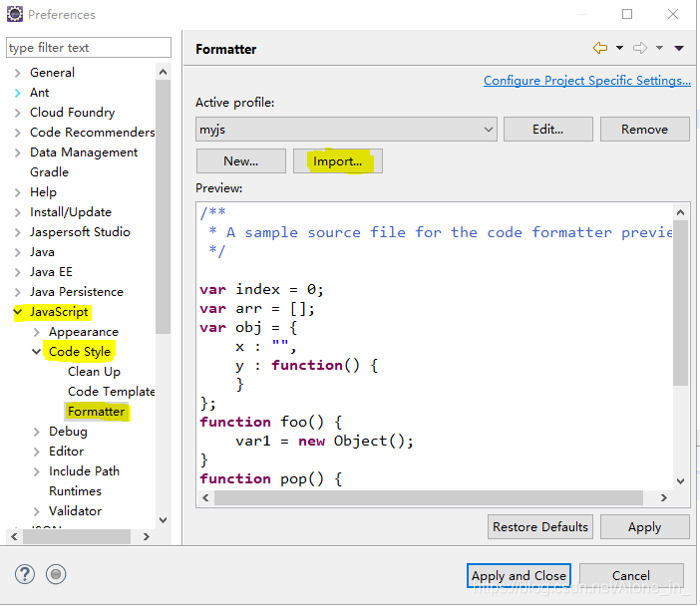Click the Apply button

pyautogui.click(x=644, y=527)
